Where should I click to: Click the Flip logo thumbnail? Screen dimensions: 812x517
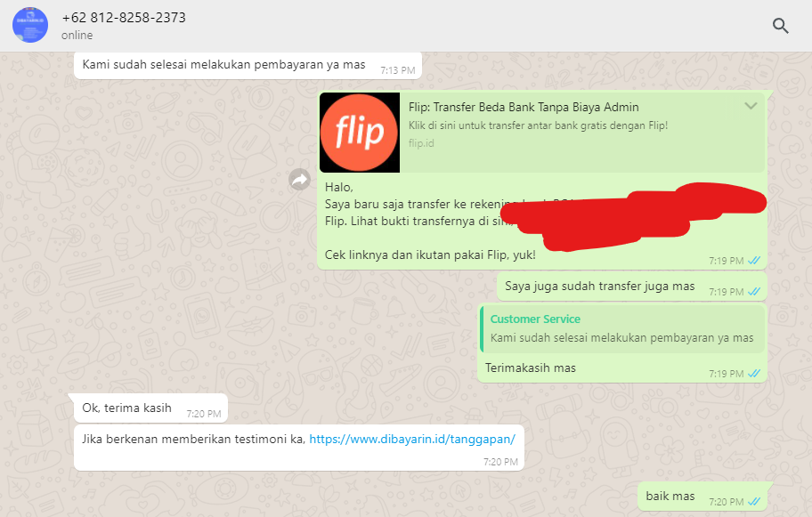[360, 133]
